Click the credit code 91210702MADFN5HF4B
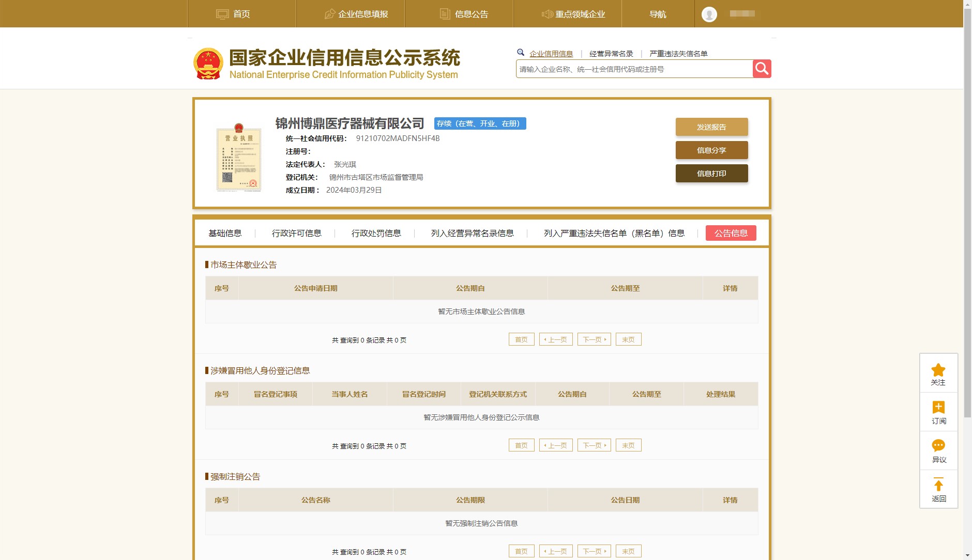The width and height of the screenshot is (972, 560). pyautogui.click(x=398, y=138)
